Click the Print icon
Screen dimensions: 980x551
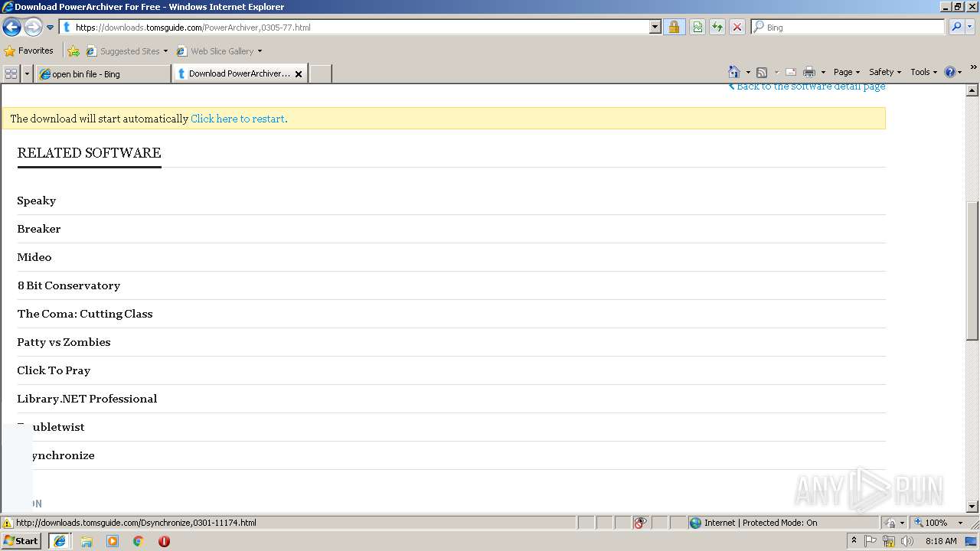click(x=809, y=72)
